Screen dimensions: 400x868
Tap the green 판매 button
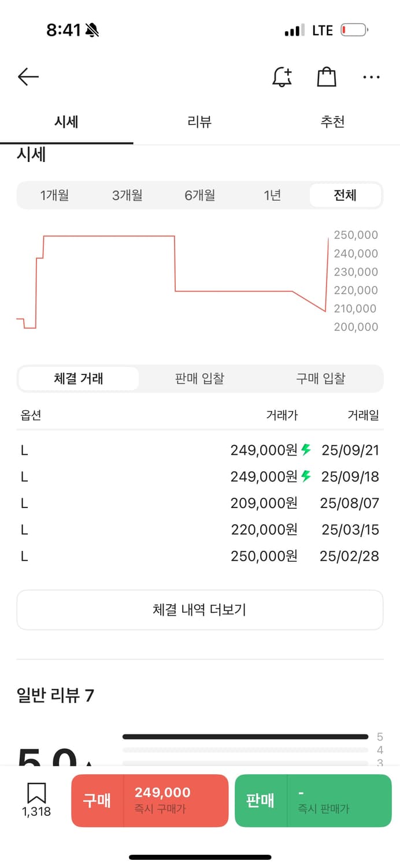[313, 800]
